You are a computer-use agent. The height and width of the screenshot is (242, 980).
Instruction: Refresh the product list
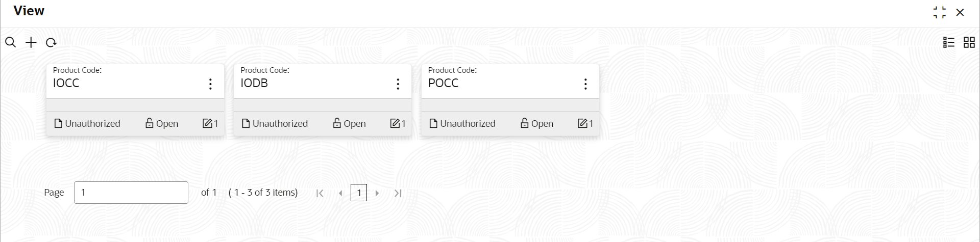click(51, 43)
